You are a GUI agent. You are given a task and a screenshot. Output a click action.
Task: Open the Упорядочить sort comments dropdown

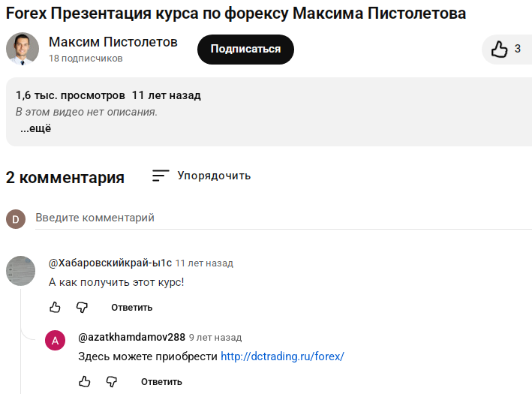214,176
